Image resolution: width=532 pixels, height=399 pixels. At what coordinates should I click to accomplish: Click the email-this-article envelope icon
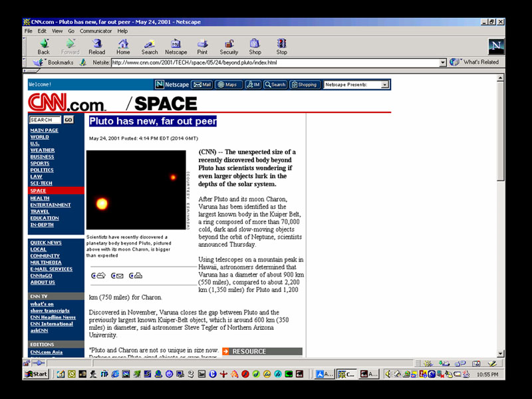[x=117, y=275]
